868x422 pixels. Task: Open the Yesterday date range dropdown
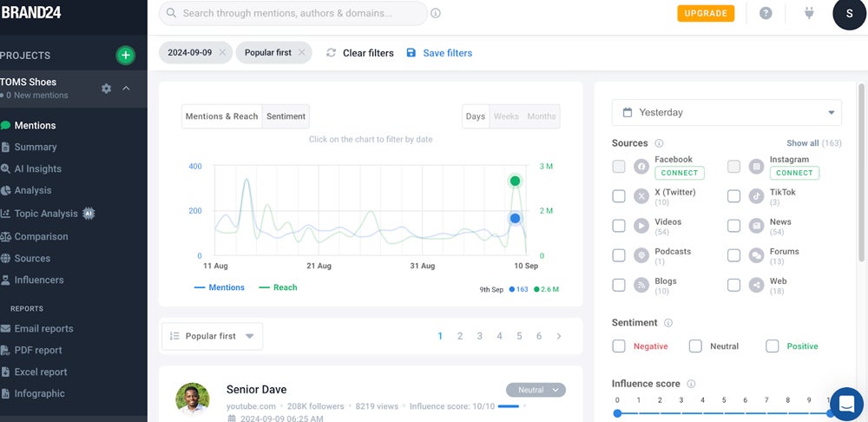pos(727,112)
